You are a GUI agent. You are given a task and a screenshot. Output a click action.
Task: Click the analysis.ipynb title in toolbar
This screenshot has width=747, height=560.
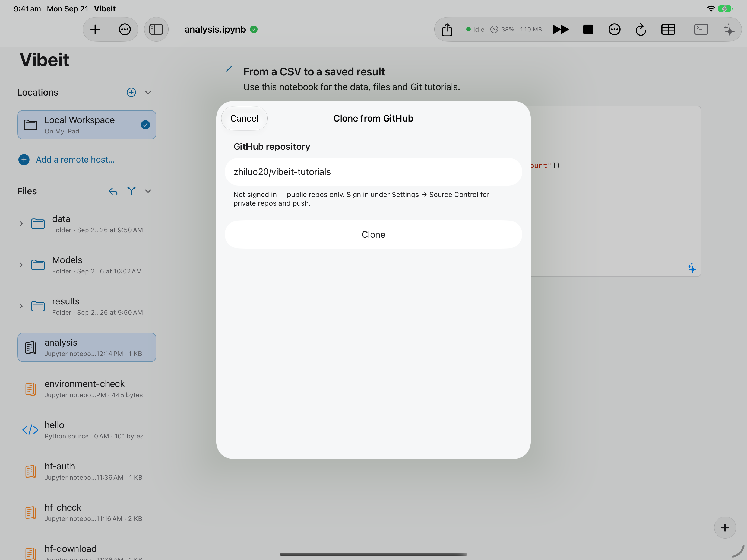click(x=215, y=29)
